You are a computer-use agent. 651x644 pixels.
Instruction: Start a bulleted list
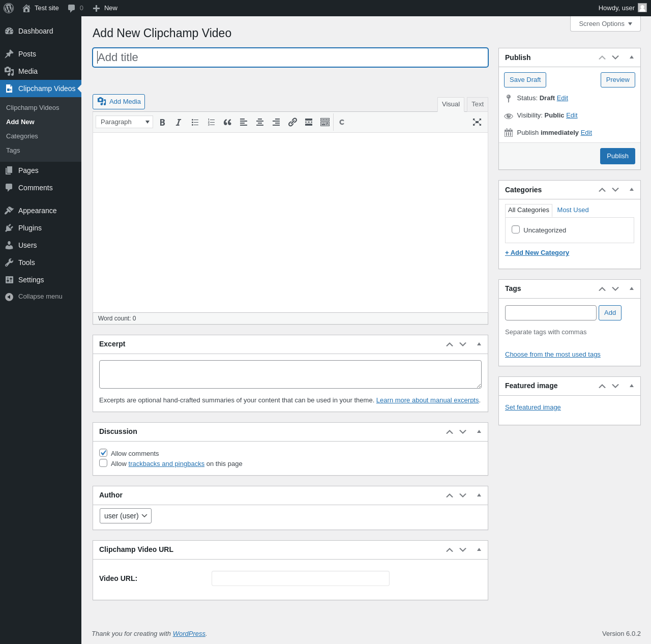[195, 122]
